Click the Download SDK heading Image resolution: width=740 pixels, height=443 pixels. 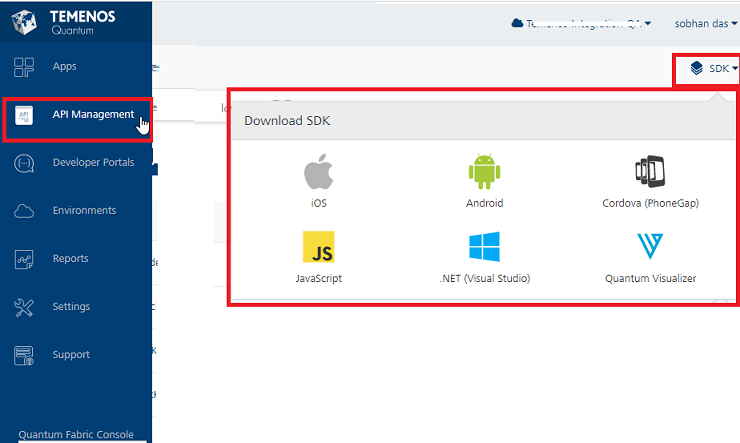coord(287,121)
